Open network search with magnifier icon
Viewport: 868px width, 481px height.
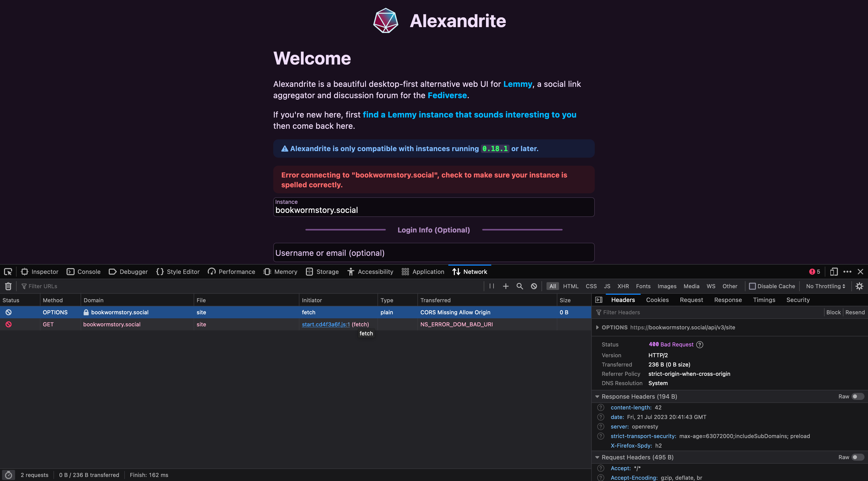click(x=520, y=286)
